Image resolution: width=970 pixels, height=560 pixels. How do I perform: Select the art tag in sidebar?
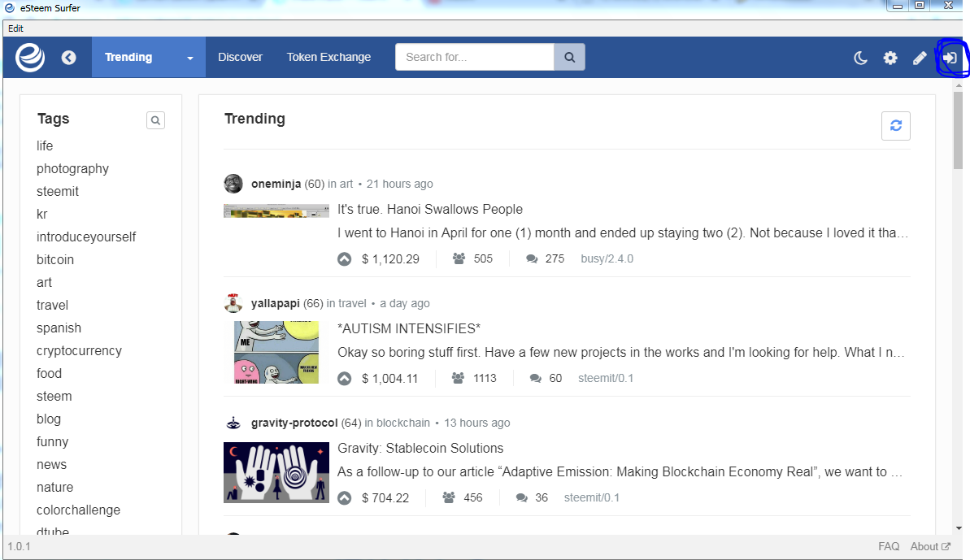tap(44, 283)
